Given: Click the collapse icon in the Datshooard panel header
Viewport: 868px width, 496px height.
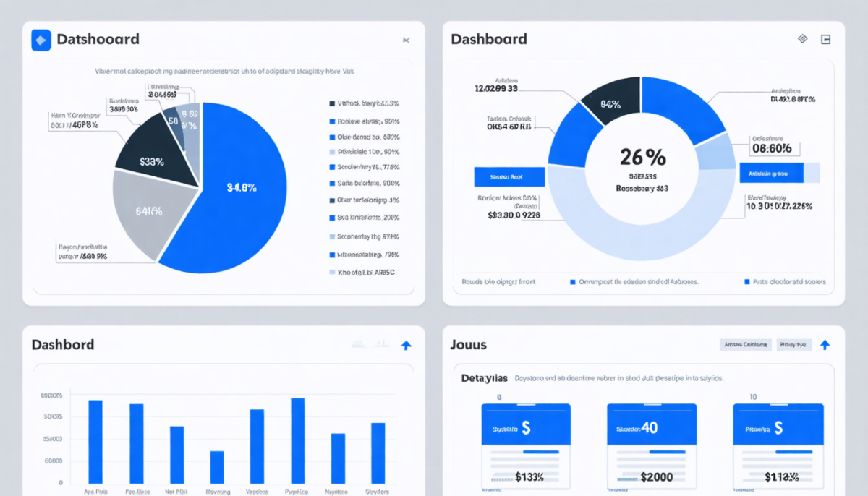Looking at the screenshot, I should tap(406, 40).
